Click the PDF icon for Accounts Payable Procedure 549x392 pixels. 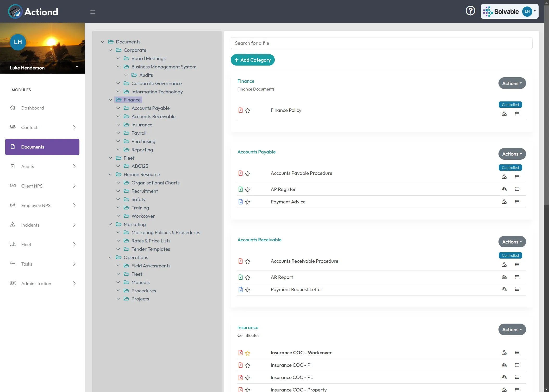coord(240,173)
